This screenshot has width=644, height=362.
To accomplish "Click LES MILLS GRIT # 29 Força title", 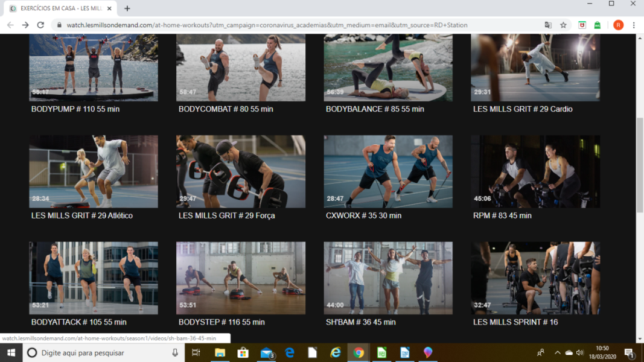I will click(x=227, y=215).
